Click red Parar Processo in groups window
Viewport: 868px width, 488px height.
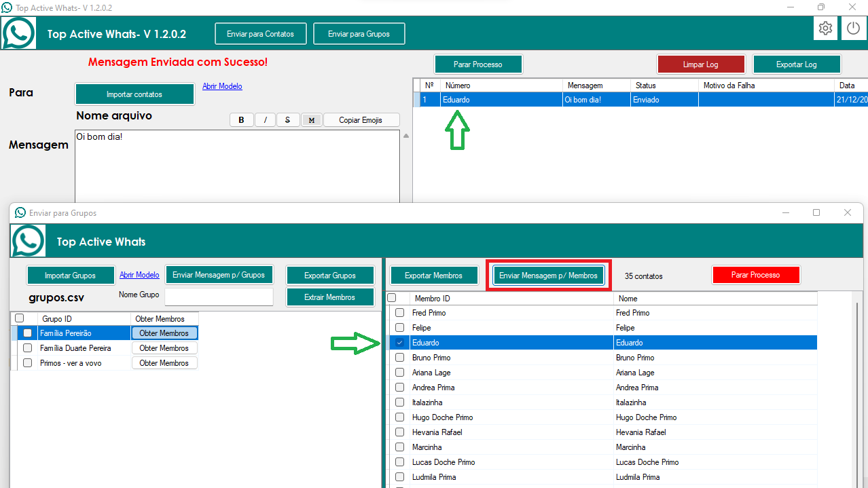click(x=755, y=275)
